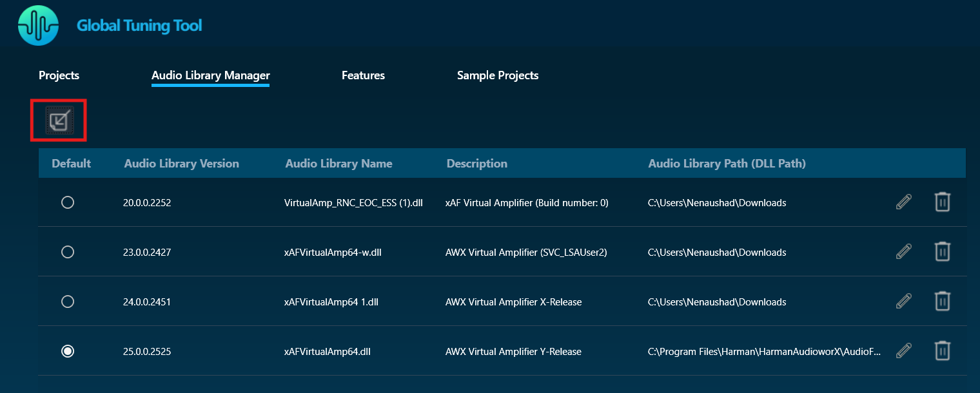Screen dimensions: 980x393
Task: Edit the xAFVirtualAmp64 1.dll entry
Action: pos(904,302)
